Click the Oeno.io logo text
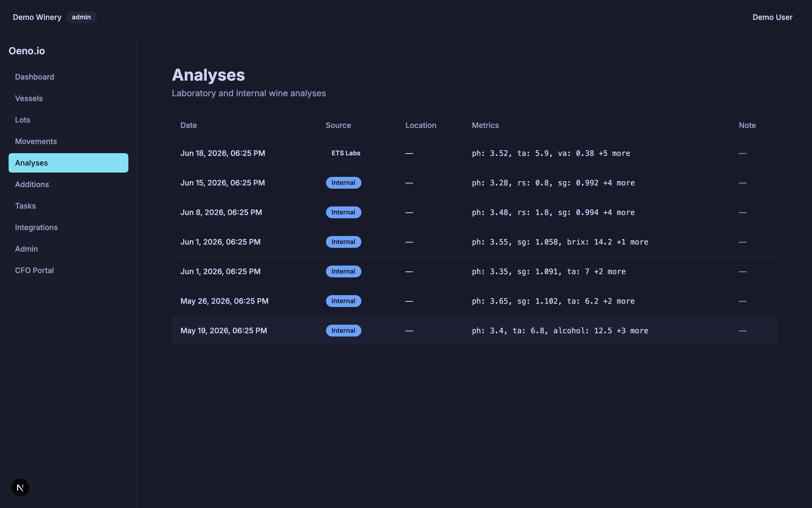Screen dimensions: 812x508 pyautogui.click(x=27, y=51)
